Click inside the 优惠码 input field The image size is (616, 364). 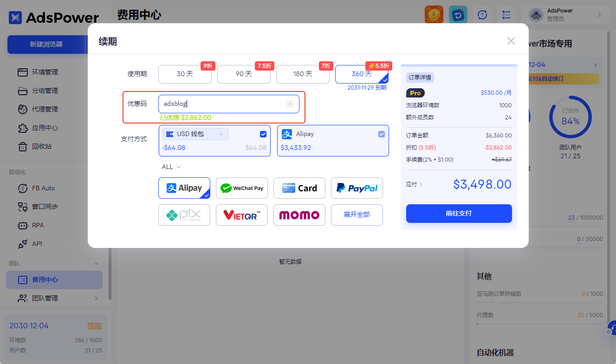click(x=229, y=104)
